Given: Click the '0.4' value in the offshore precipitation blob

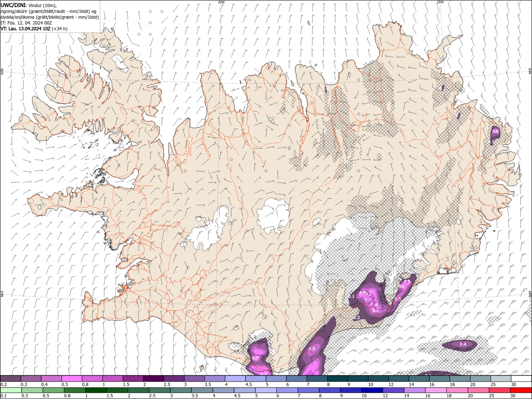Looking at the screenshot, I should tap(463, 344).
